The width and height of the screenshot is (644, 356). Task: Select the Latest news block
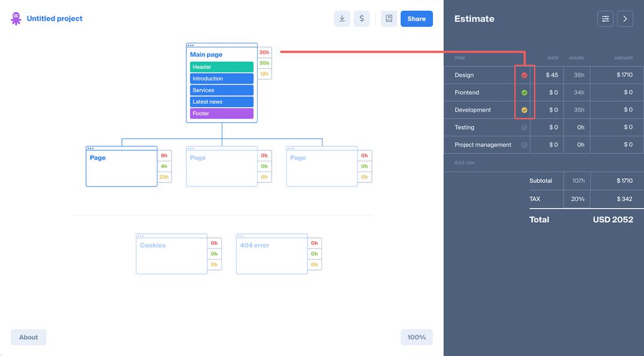(222, 102)
